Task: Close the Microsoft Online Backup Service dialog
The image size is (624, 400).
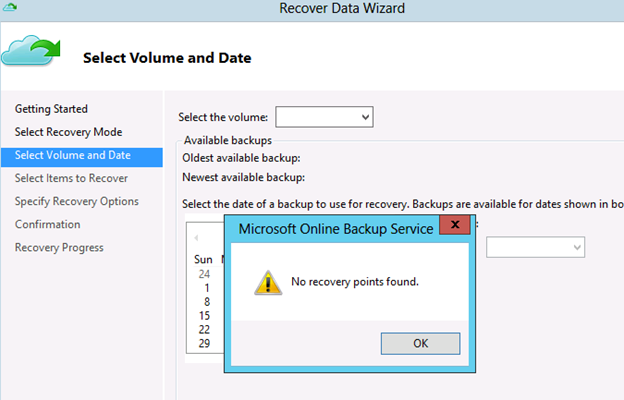Action: (455, 227)
